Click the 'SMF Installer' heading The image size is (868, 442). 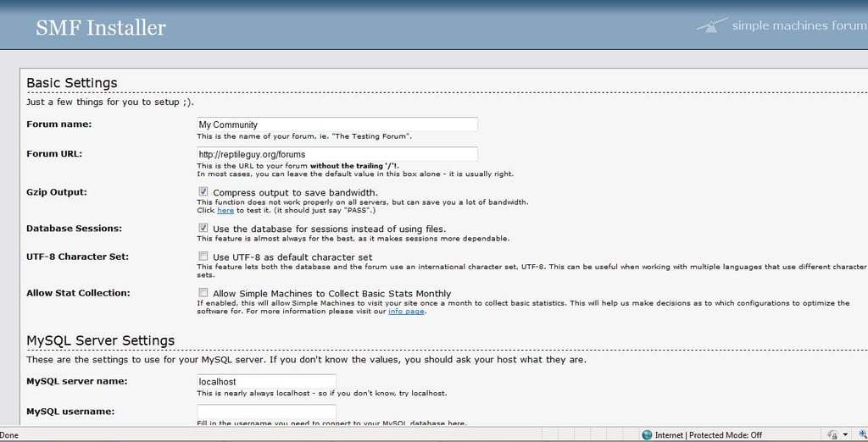pos(101,27)
